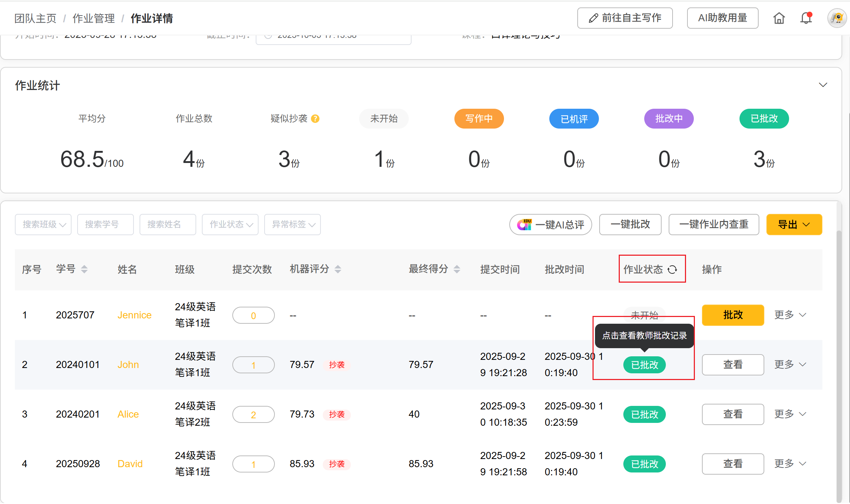The height and width of the screenshot is (504, 850).
Task: Sort by 最终得分 using its sort arrows
Action: click(457, 269)
